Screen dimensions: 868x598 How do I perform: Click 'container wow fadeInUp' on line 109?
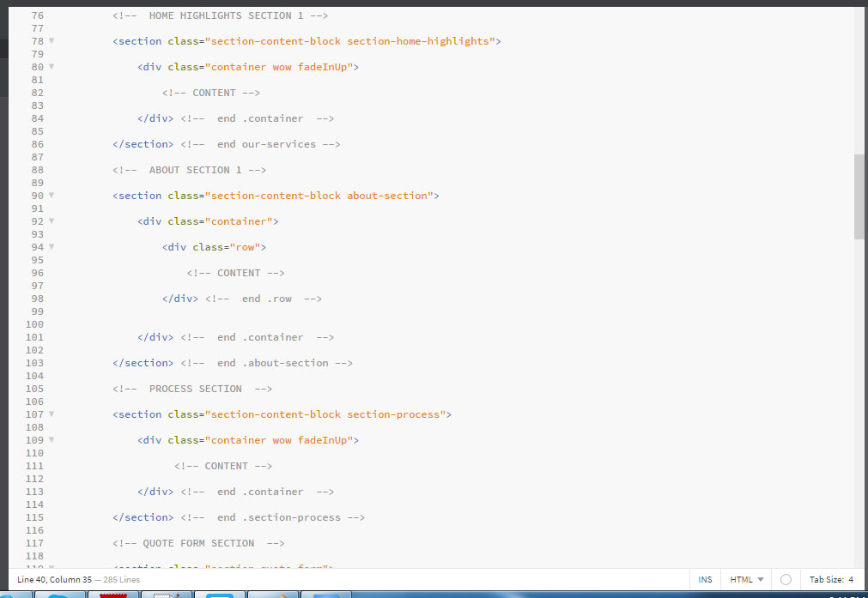click(x=279, y=440)
